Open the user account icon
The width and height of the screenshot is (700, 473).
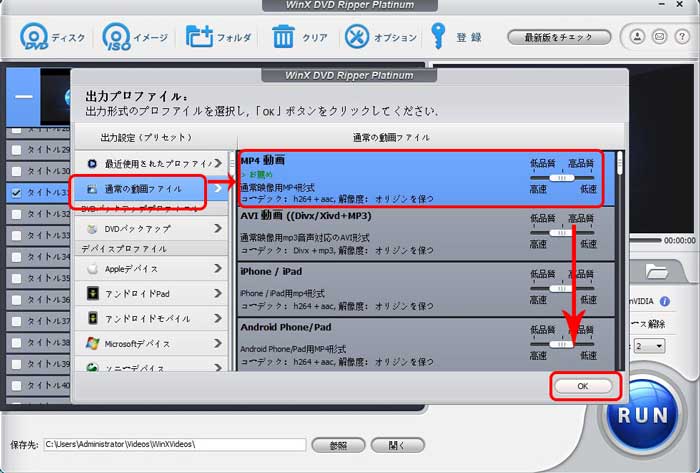637,37
